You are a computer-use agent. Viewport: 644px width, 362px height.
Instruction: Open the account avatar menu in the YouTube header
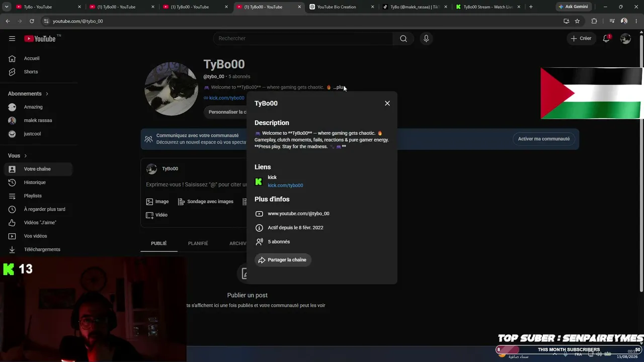(x=625, y=39)
